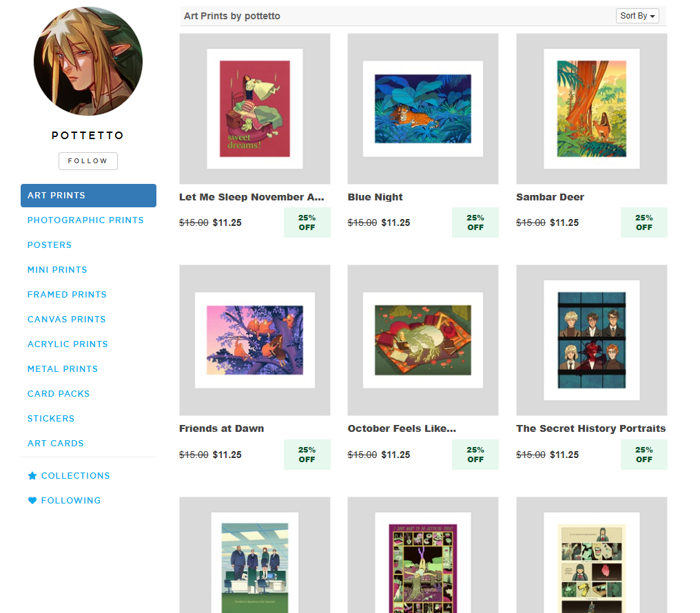Open the Metal Prints category

tap(63, 369)
